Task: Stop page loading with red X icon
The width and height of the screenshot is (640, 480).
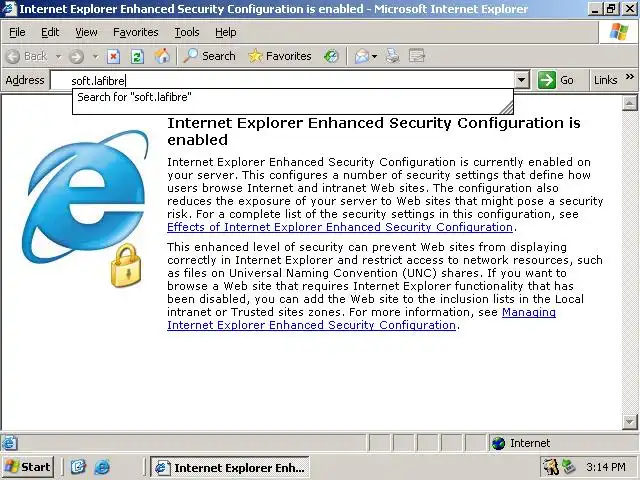Action: point(113,56)
